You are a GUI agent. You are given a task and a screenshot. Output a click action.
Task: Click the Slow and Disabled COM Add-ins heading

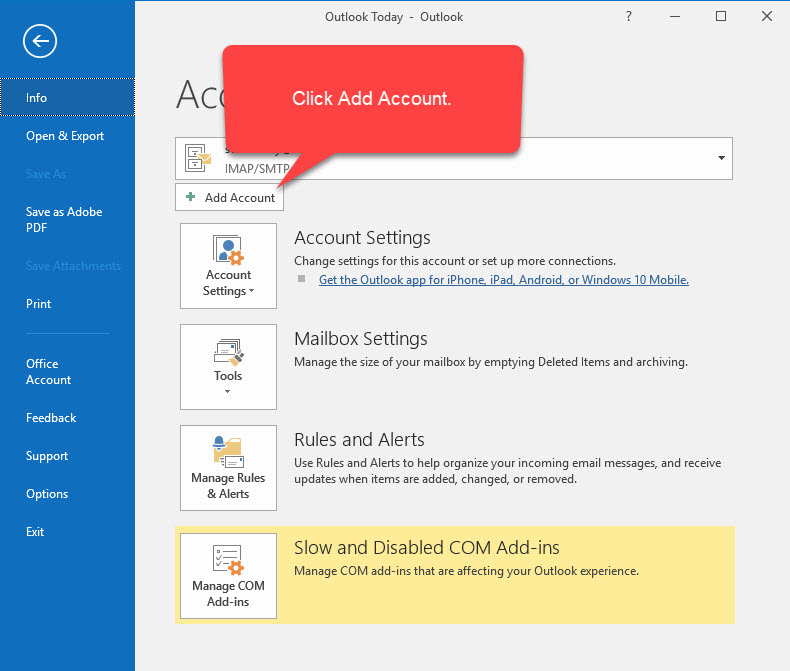(x=427, y=548)
